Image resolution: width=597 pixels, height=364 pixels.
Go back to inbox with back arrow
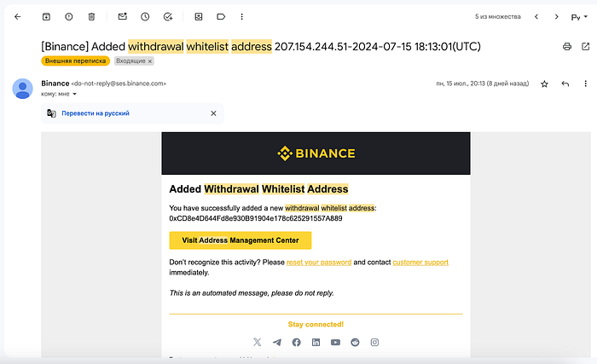(18, 17)
